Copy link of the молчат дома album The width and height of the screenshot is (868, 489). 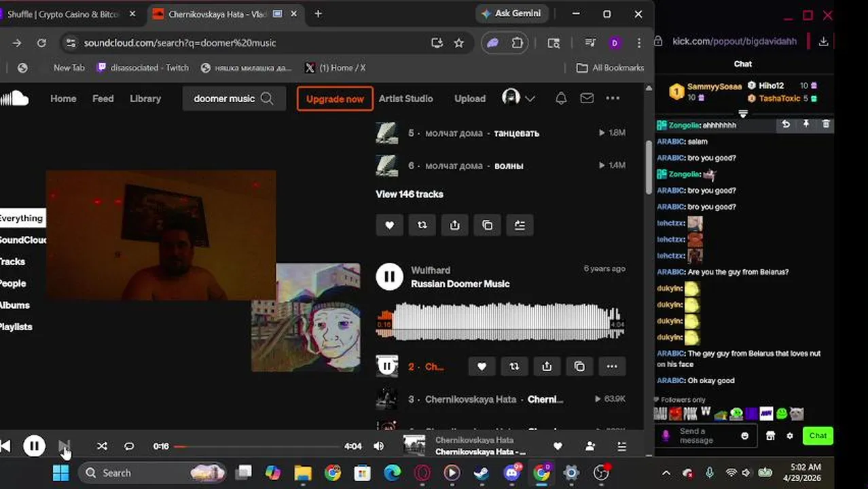tap(488, 225)
